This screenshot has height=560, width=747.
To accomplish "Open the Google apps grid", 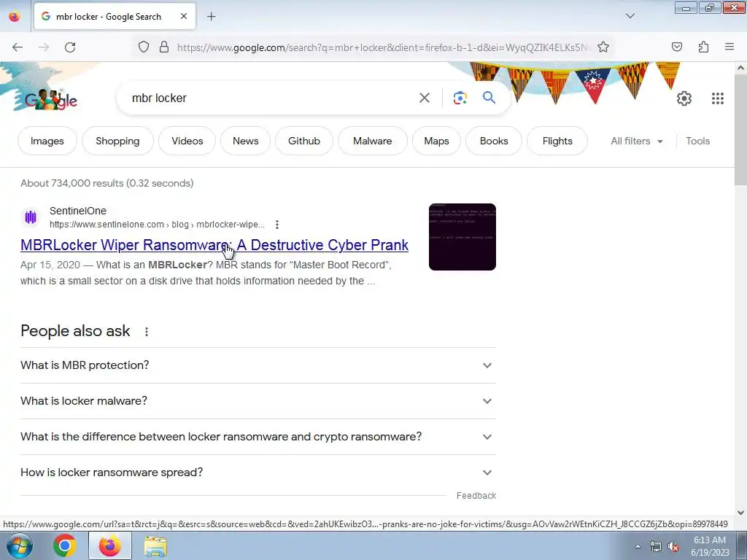I will [718, 98].
